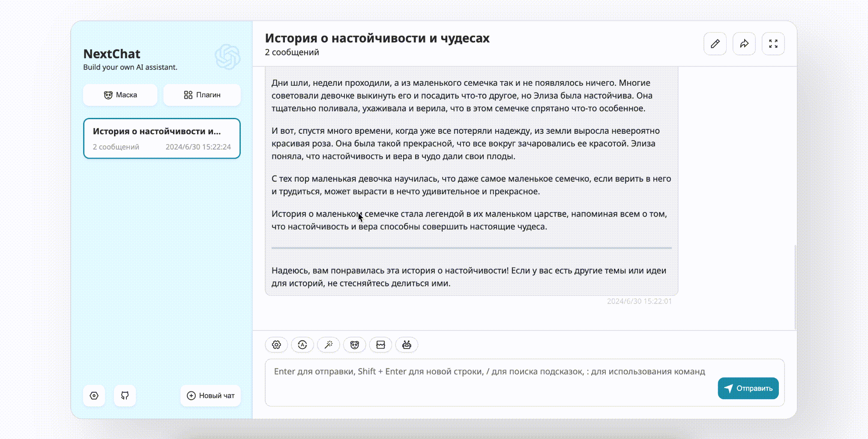Open the Плагин plugin button
The image size is (868, 439).
(x=202, y=95)
